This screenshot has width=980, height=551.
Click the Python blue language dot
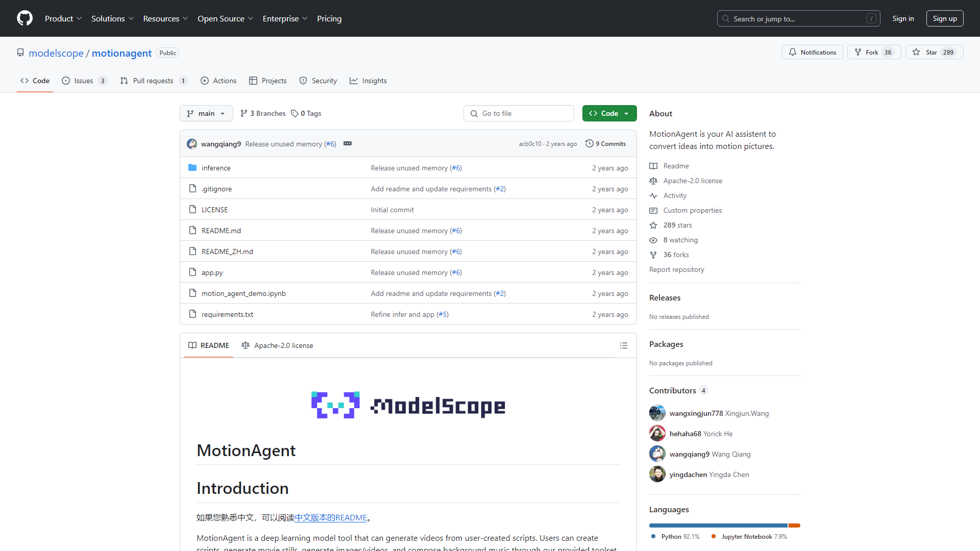(653, 536)
